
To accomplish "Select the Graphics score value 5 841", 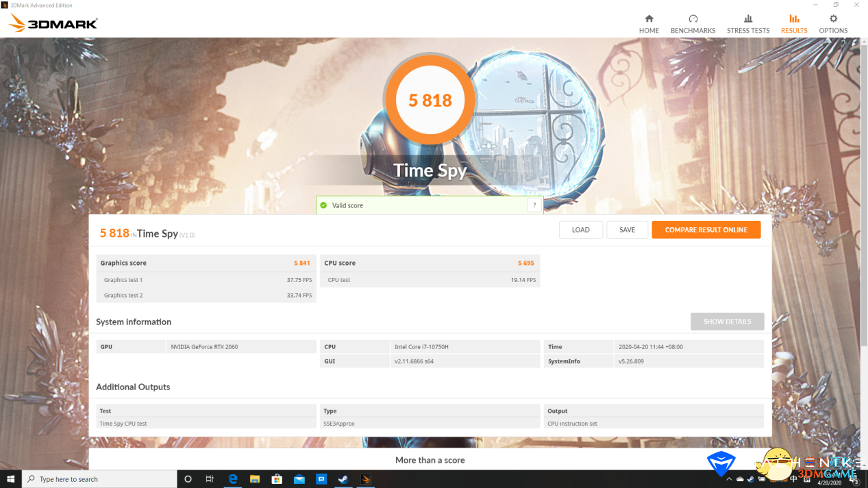I will [302, 263].
